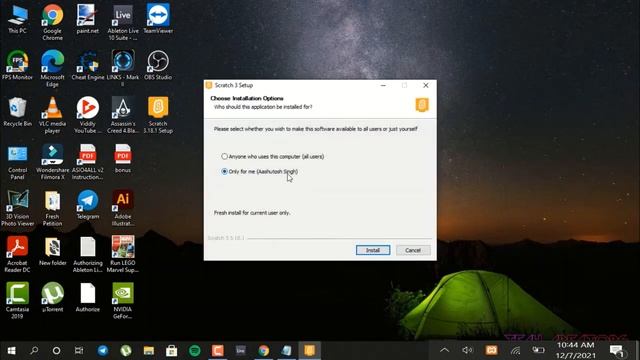Open 3D Vision Photo Viewer shortcut

click(18, 208)
